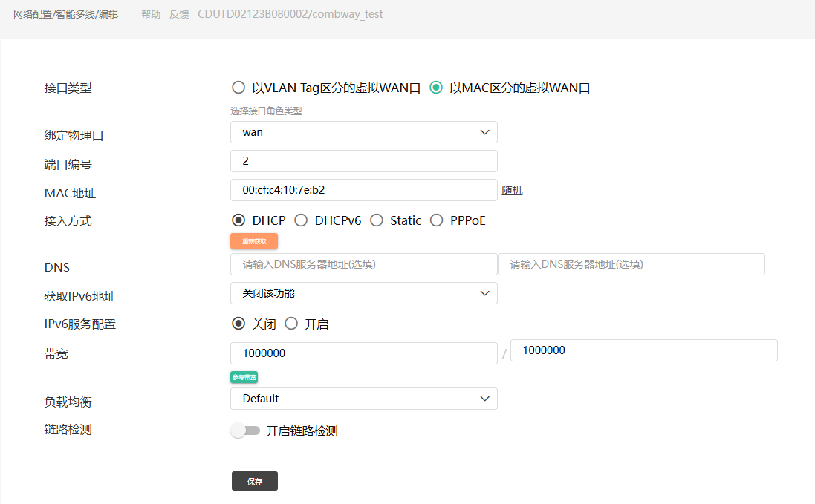Click the 随机 link to randomize MAC

(512, 190)
